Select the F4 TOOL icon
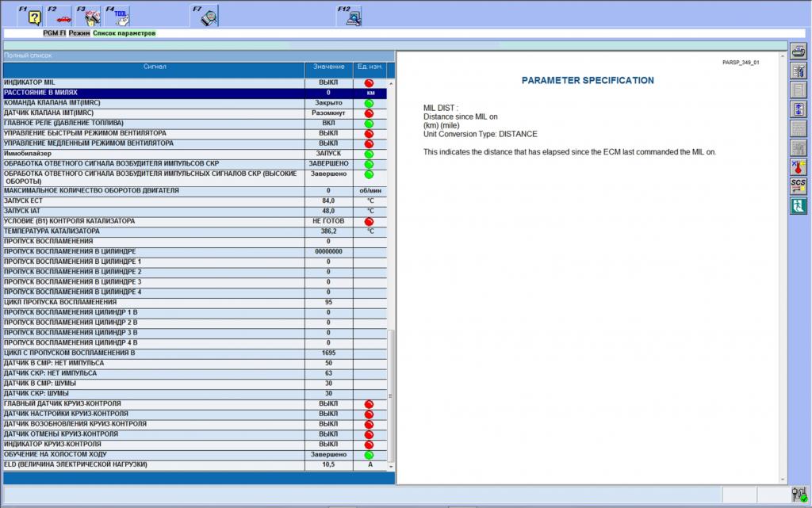The height and width of the screenshot is (508, 812). point(118,16)
